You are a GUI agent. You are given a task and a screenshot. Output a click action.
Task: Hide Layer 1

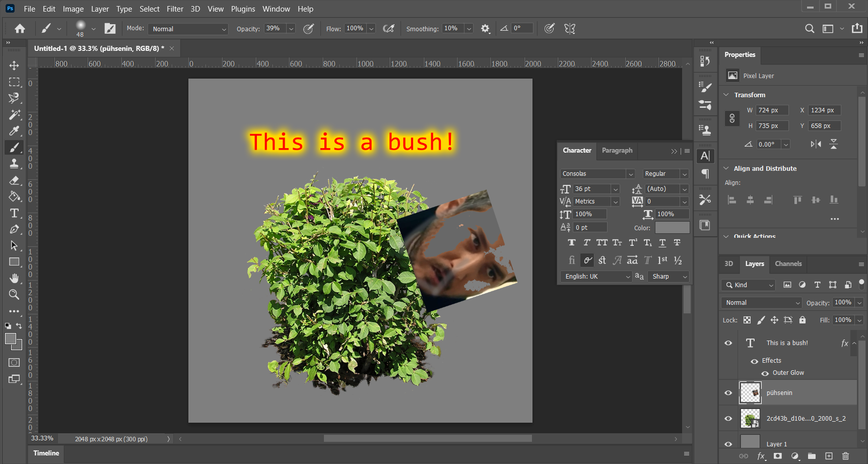pos(728,444)
